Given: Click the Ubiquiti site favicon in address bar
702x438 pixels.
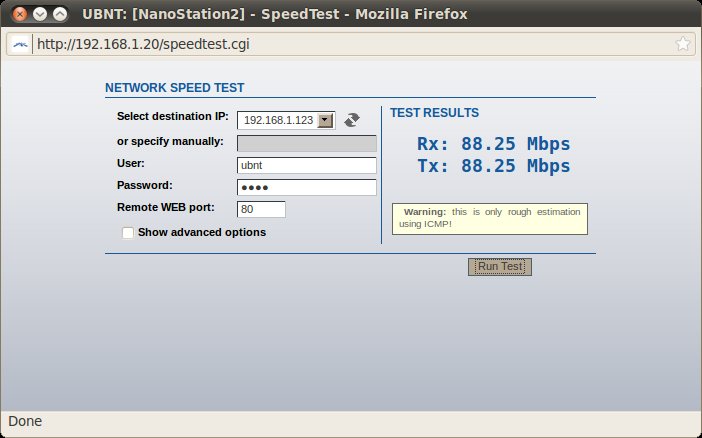Looking at the screenshot, I should tap(20, 44).
